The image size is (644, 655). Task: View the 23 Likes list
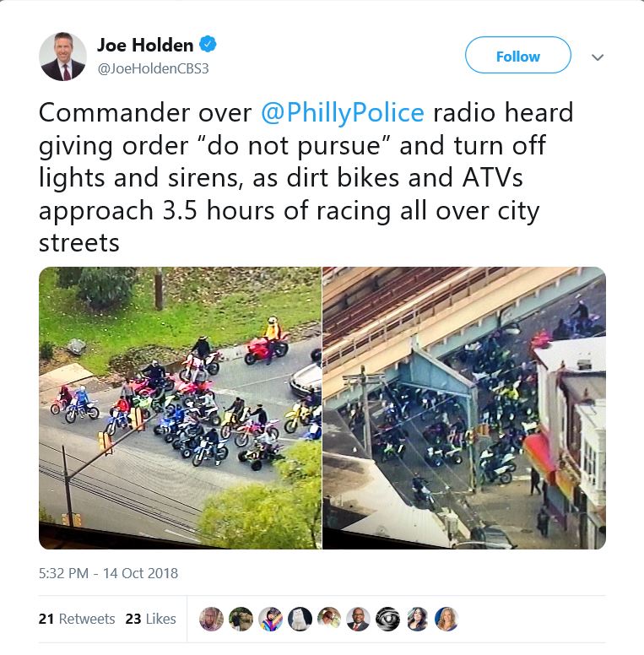[x=151, y=619]
